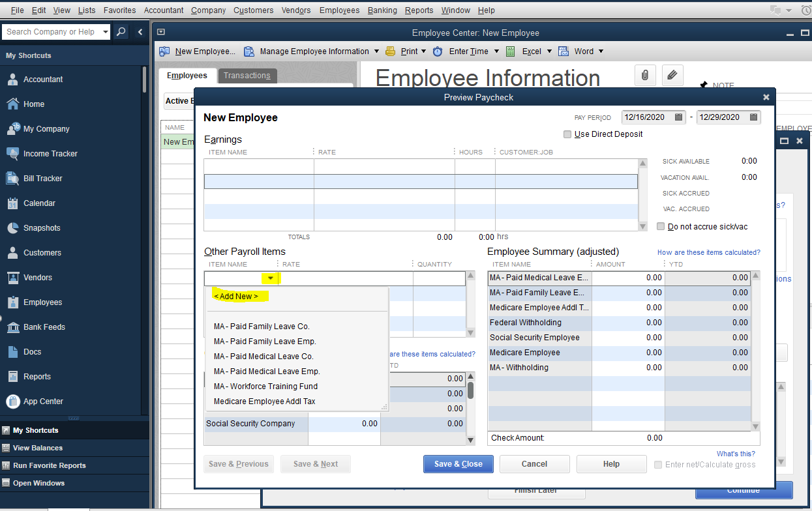Open How are these items calculated link
The height and width of the screenshot is (511, 812).
[x=709, y=252]
